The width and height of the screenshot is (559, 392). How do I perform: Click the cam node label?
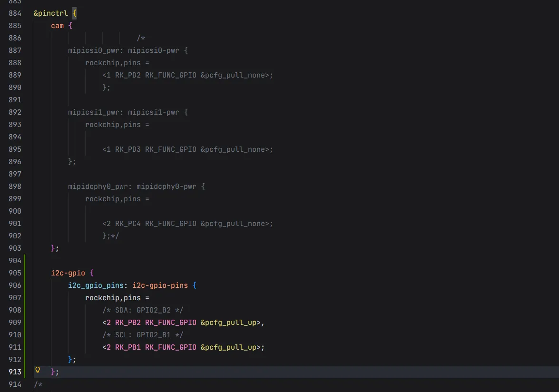click(x=58, y=26)
